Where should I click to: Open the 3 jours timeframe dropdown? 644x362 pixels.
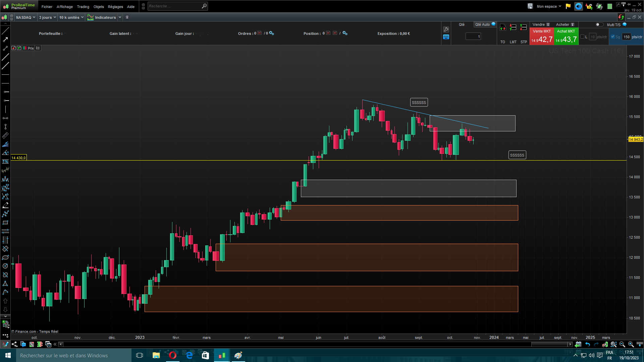[47, 17]
